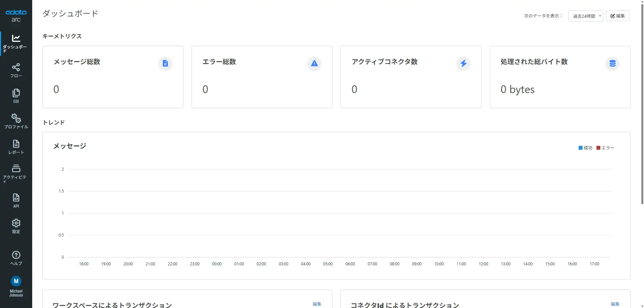Click the エラー総数 value 0
The width and height of the screenshot is (644, 308).
205,89
